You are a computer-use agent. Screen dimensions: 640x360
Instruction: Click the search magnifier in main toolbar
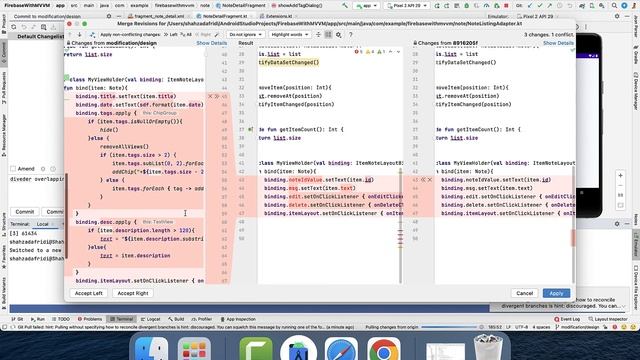(614, 6)
